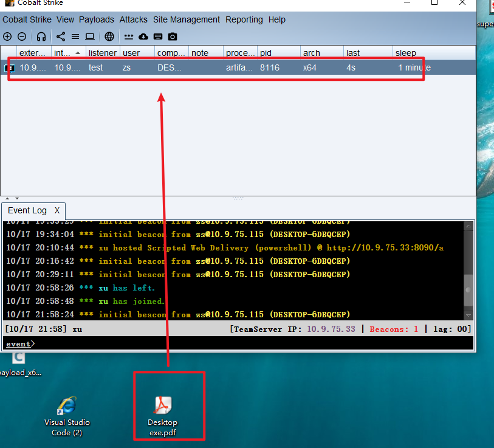
Task: Select the beacon row with pid 8116
Action: tap(238, 67)
